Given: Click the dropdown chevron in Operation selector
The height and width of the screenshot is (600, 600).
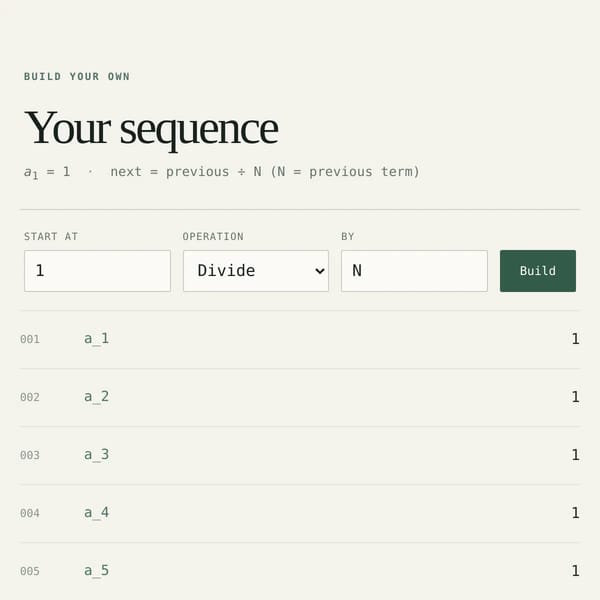Looking at the screenshot, I should pyautogui.click(x=320, y=271).
